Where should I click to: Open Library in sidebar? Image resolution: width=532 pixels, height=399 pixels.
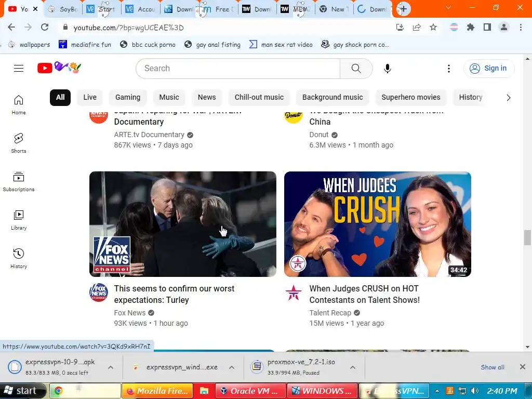point(19,220)
